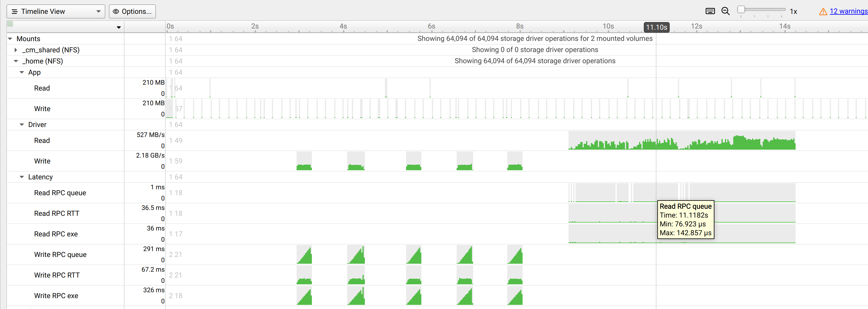
Task: Collapse the App group
Action: coord(21,72)
